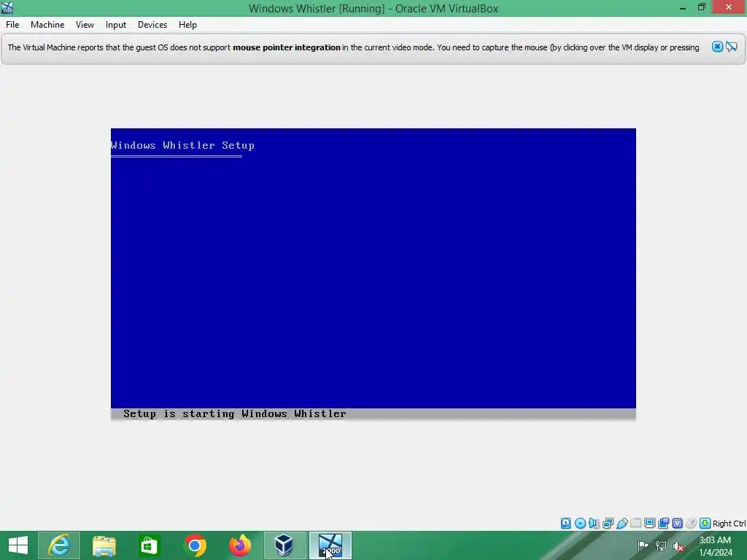Viewport: 747px width, 560px height.
Task: Open the Windows Store taskbar icon
Action: 149,545
